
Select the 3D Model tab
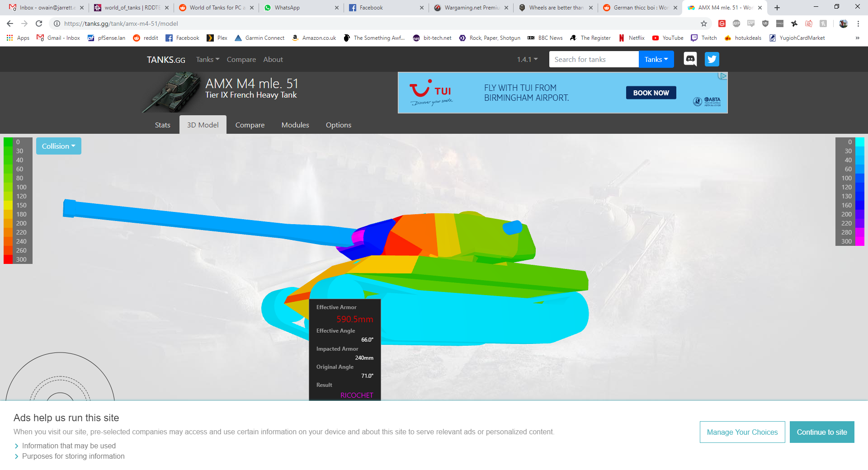click(x=203, y=125)
